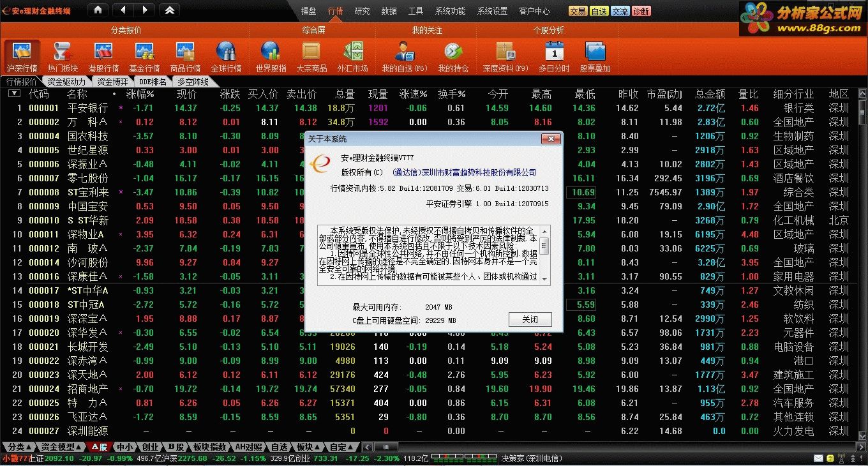Image resolution: width=868 pixels, height=466 pixels.
Task: Open the 全球行情 global market icon
Action: [x=226, y=57]
